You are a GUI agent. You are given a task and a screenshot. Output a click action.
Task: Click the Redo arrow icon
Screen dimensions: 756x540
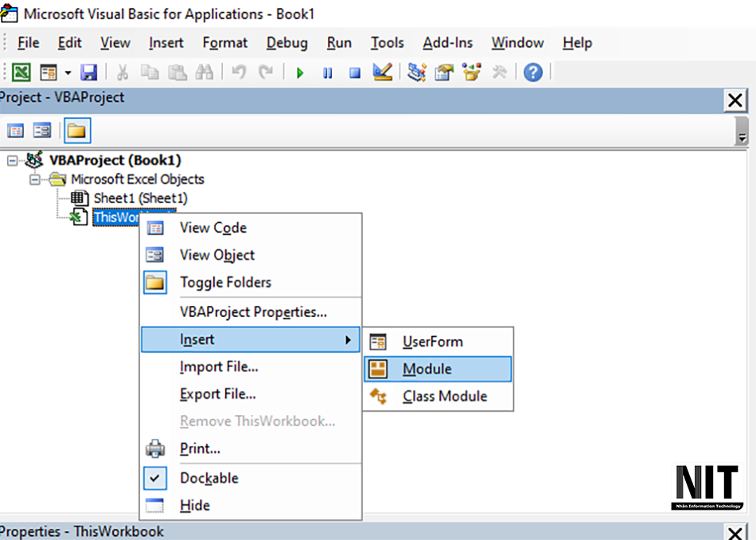[266, 72]
